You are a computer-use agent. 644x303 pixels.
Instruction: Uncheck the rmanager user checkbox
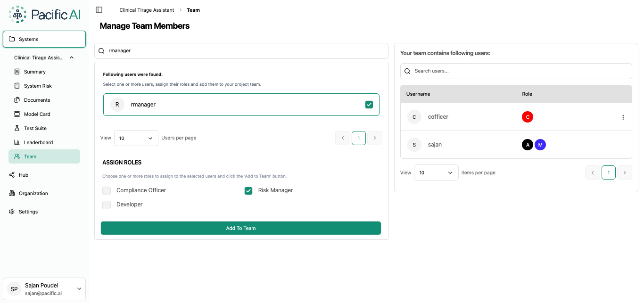tap(369, 105)
